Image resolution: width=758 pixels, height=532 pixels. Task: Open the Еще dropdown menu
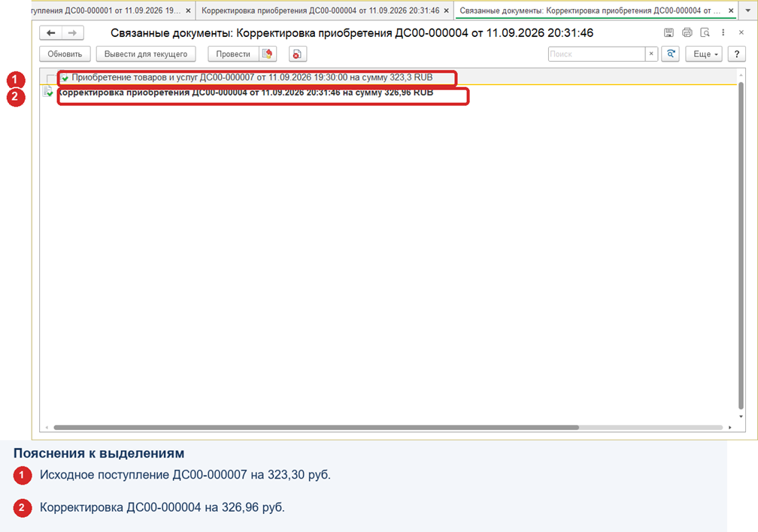pyautogui.click(x=705, y=54)
